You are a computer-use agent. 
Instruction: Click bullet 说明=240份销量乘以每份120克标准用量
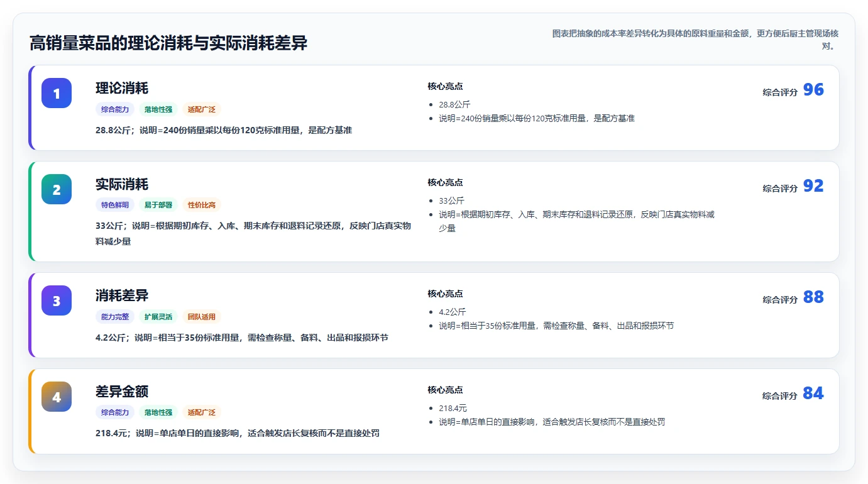537,119
